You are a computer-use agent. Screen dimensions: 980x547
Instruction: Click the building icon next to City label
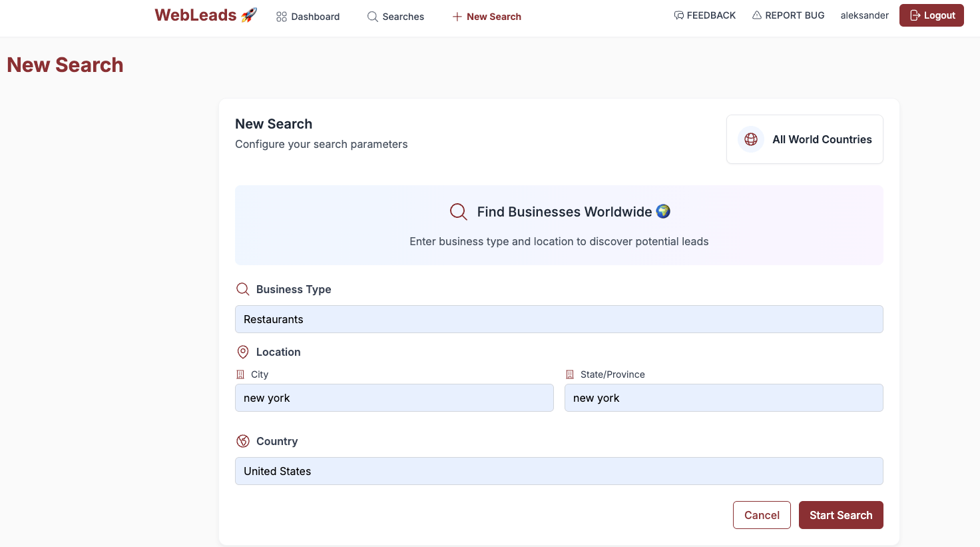[240, 374]
